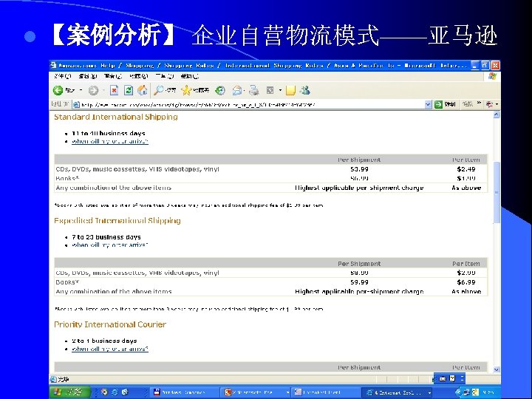This screenshot has width=532, height=399.
Task: Switch to the Windows Commander taskbar button
Action: (183, 392)
